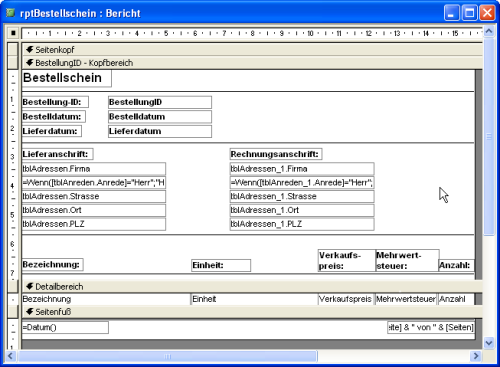Click the =Wenn([tblAnreden.Anrede] expression field

tap(94, 182)
